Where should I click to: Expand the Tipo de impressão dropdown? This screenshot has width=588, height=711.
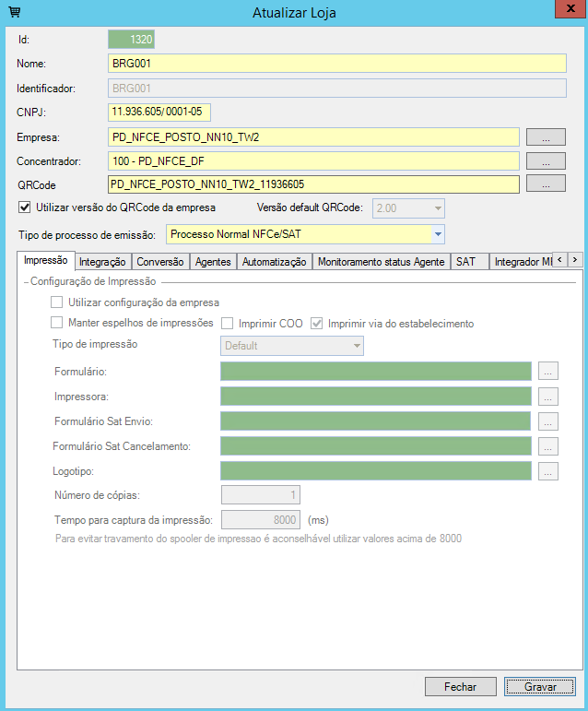coord(356,346)
